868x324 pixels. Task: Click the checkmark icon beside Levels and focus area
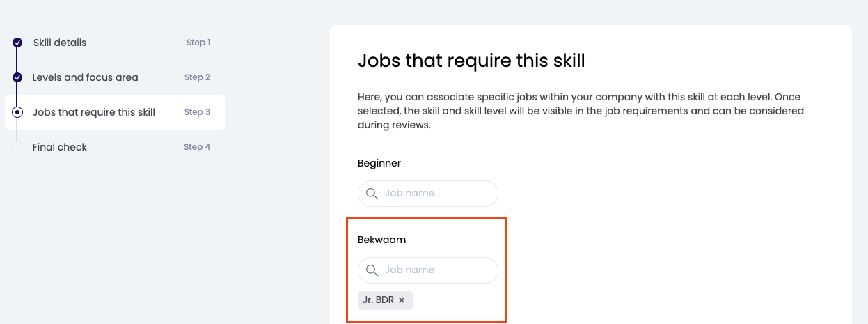(x=17, y=77)
